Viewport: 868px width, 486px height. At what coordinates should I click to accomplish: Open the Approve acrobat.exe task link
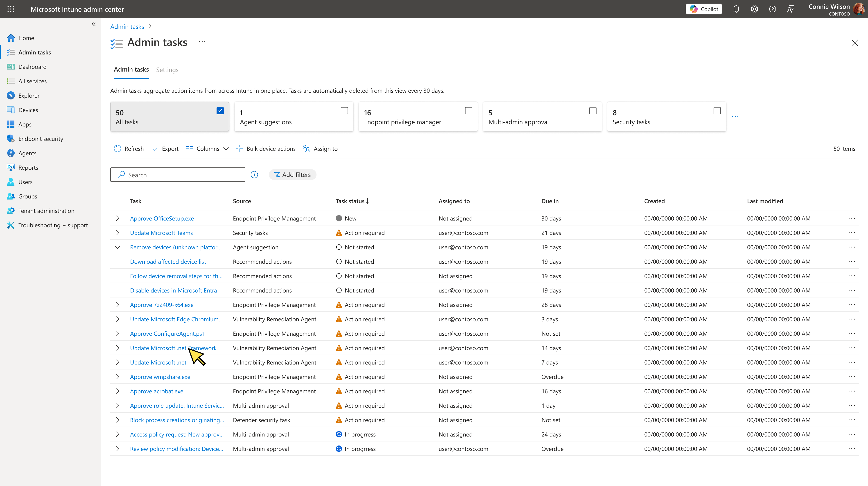click(157, 391)
